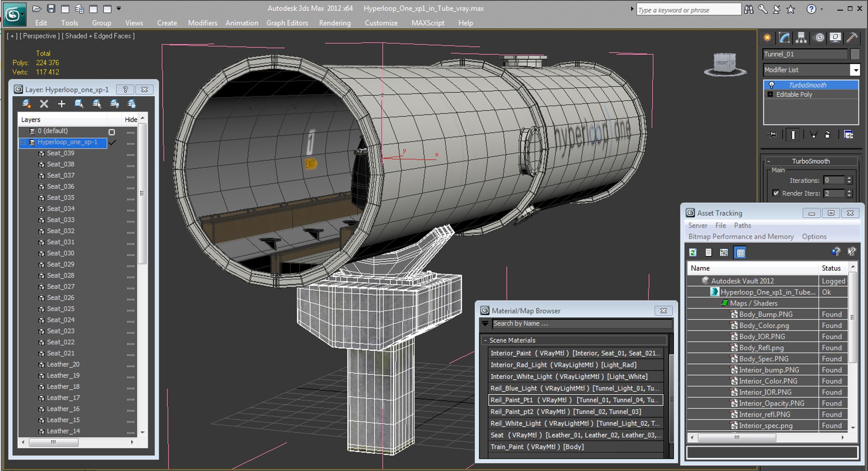This screenshot has height=471, width=868.
Task: Toggle hide for Seat_039 layer row
Action: [x=131, y=155]
